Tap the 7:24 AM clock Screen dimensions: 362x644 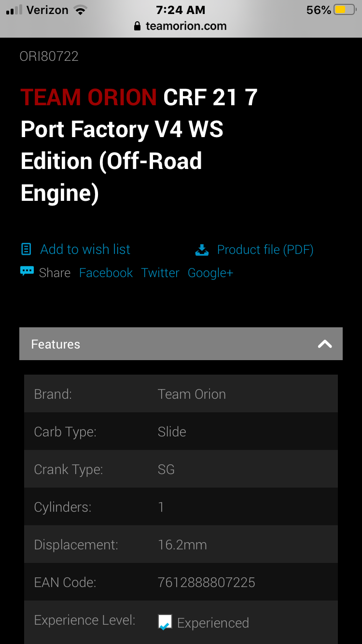tap(181, 10)
